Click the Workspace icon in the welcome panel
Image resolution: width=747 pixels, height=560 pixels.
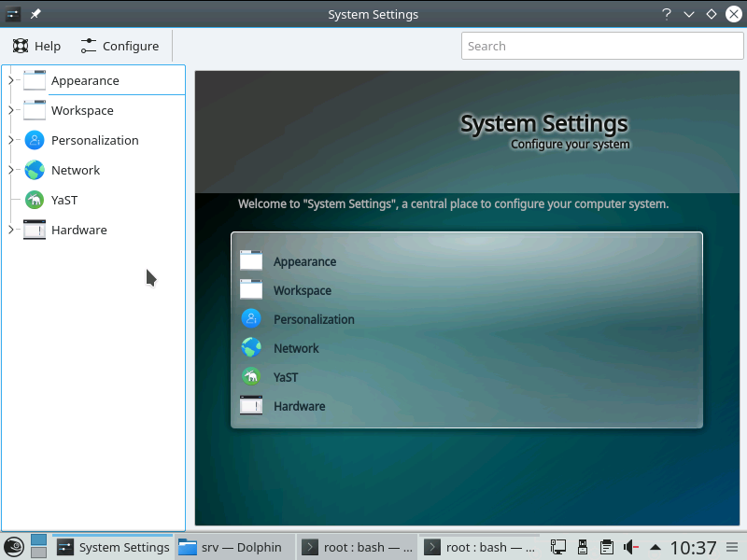point(251,289)
